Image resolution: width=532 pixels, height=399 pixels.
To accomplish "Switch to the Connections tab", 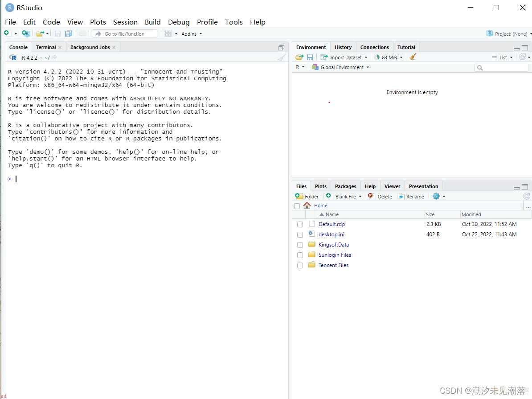I will click(x=375, y=47).
